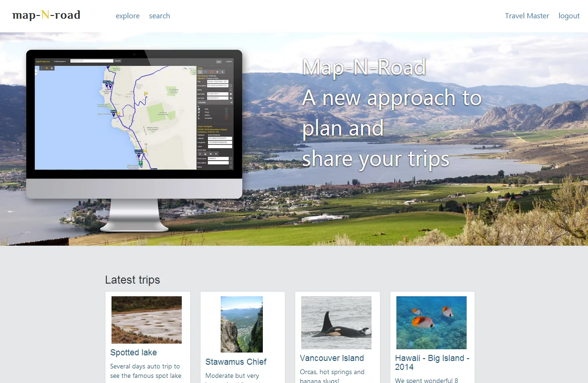Open the Stawamus Chief trip title

(x=236, y=362)
